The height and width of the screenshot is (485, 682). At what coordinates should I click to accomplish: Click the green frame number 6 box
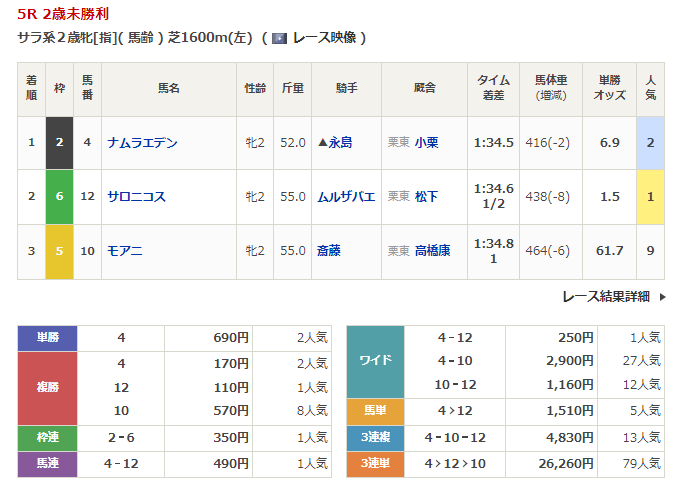[59, 197]
